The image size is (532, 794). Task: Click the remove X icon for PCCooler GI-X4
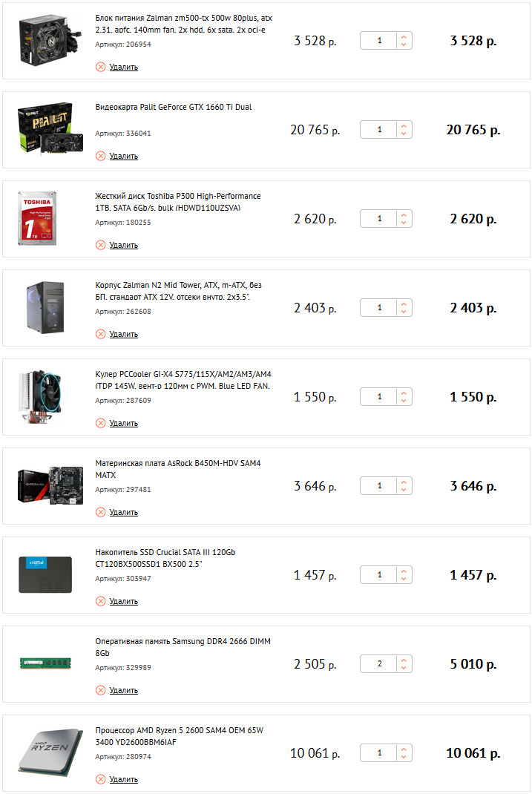[x=100, y=423]
